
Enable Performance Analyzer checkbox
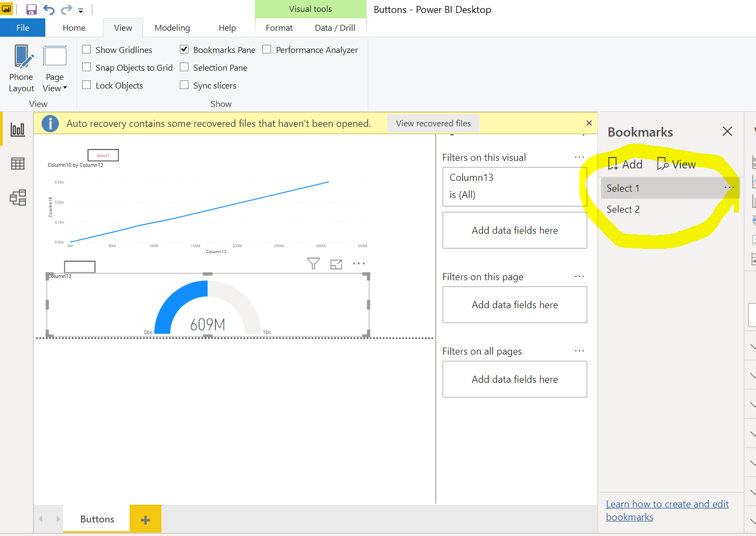pyautogui.click(x=267, y=50)
